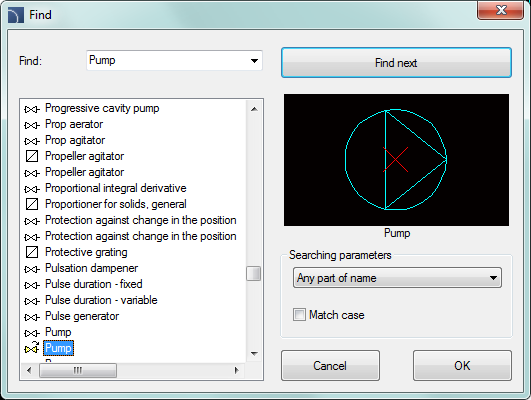Choose Prop agitator from the results list
The width and height of the screenshot is (531, 400).
[x=75, y=140]
